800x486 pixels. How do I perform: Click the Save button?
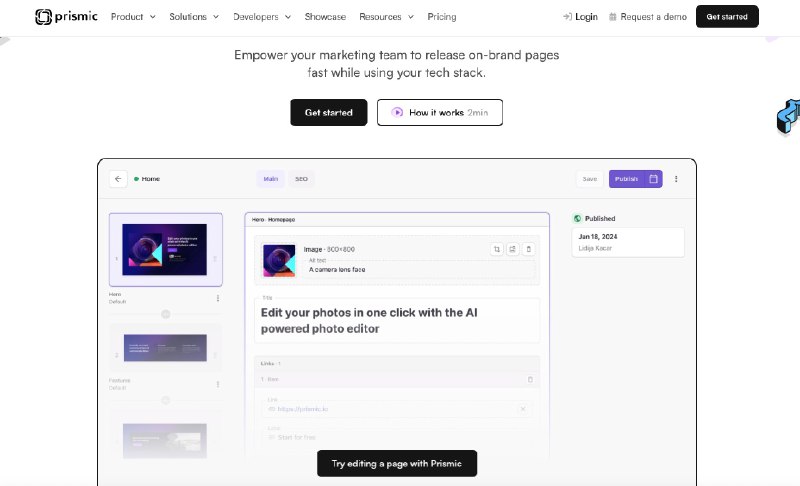coord(590,178)
